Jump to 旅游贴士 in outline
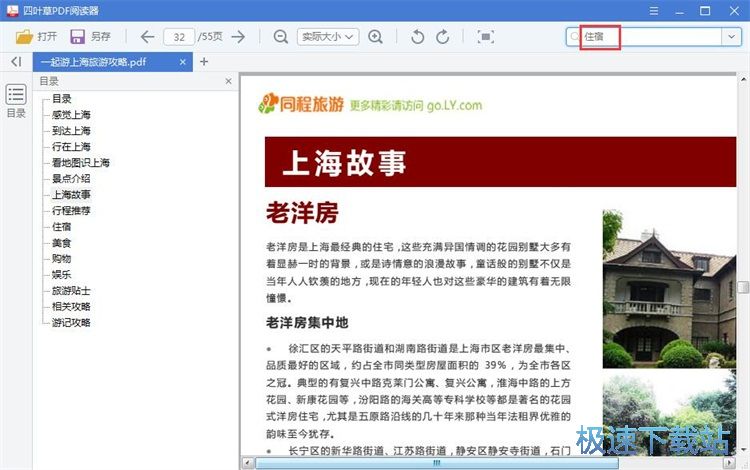 pyautogui.click(x=71, y=291)
